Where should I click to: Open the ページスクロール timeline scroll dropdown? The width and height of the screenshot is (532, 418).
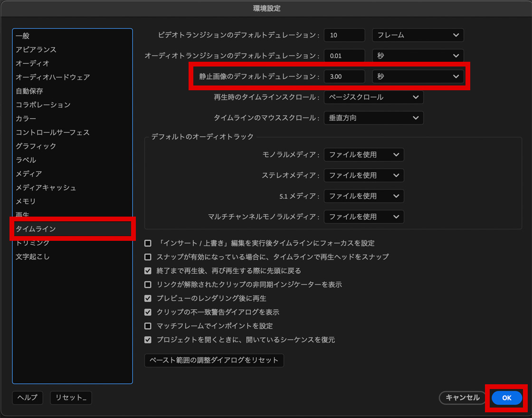pyautogui.click(x=373, y=97)
